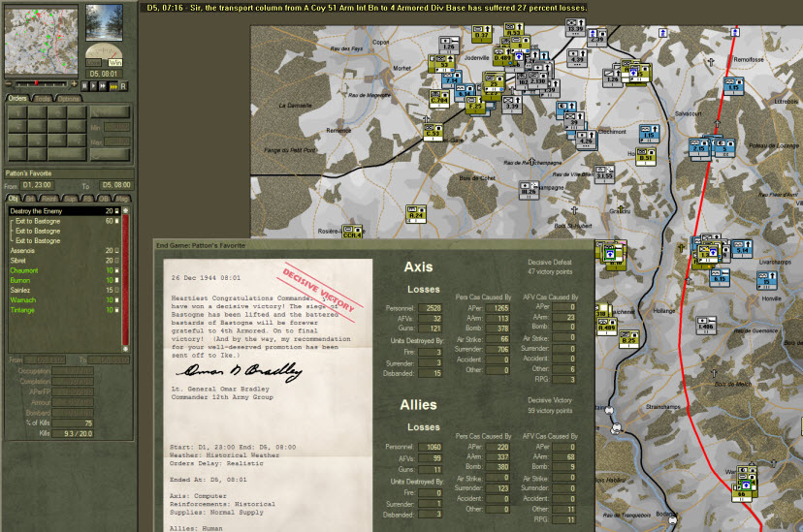Open the FS tab

(x=87, y=199)
